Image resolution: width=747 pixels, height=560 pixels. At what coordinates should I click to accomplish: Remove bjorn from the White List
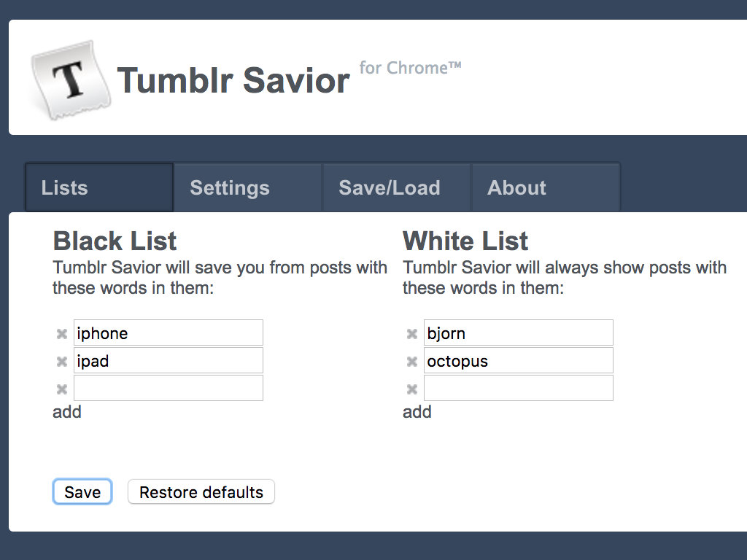[412, 334]
